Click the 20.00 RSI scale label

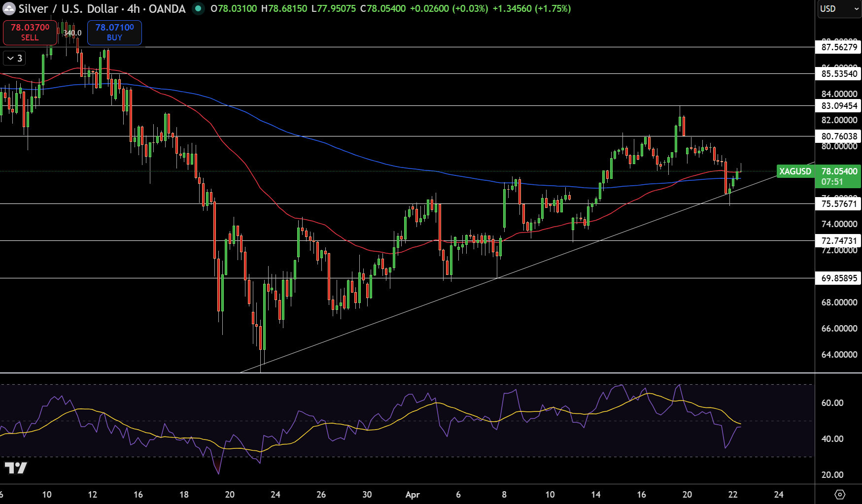(832, 475)
